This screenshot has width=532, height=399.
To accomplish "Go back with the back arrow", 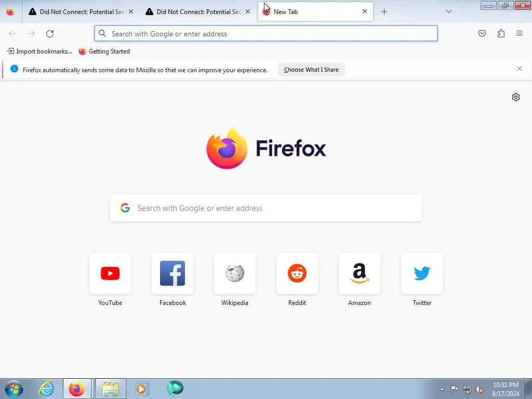I will 12,34.
